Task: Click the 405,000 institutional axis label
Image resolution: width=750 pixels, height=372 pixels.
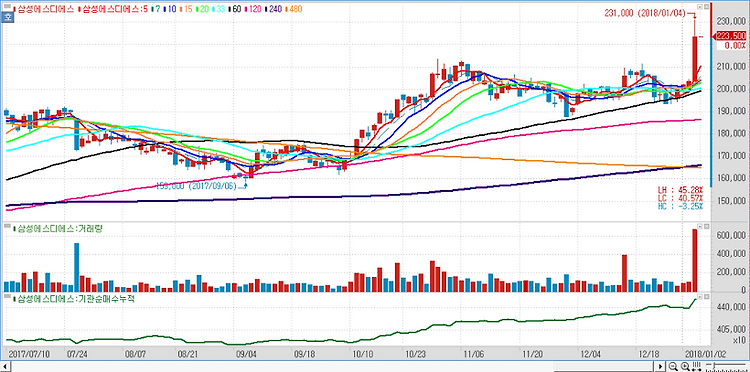Action: [x=731, y=329]
